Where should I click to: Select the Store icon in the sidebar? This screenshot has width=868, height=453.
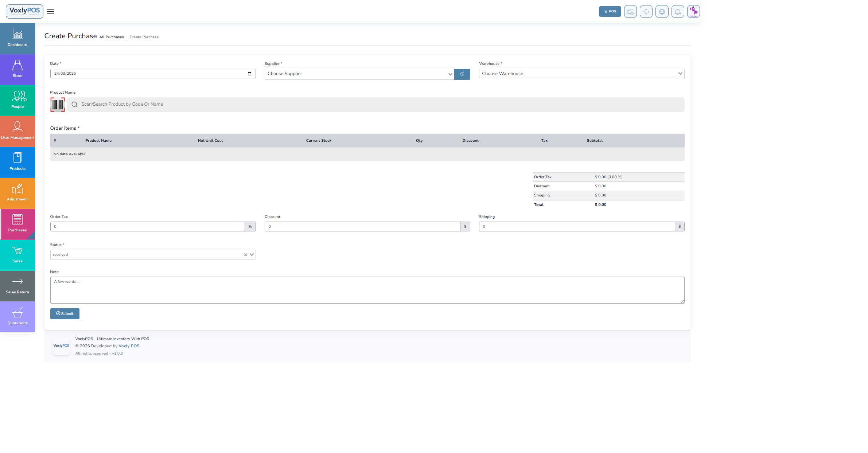[x=17, y=69]
